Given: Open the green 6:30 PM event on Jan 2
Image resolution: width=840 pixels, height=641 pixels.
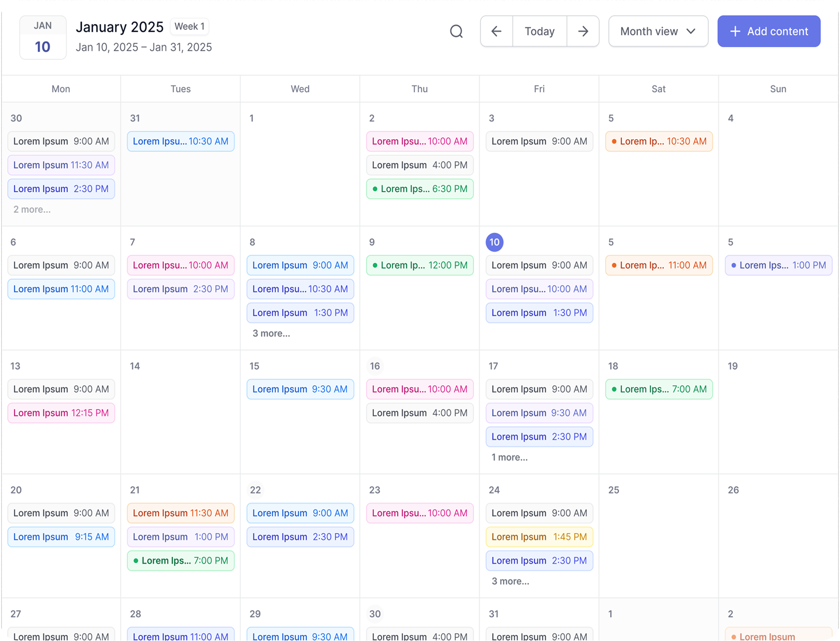Looking at the screenshot, I should (420, 189).
